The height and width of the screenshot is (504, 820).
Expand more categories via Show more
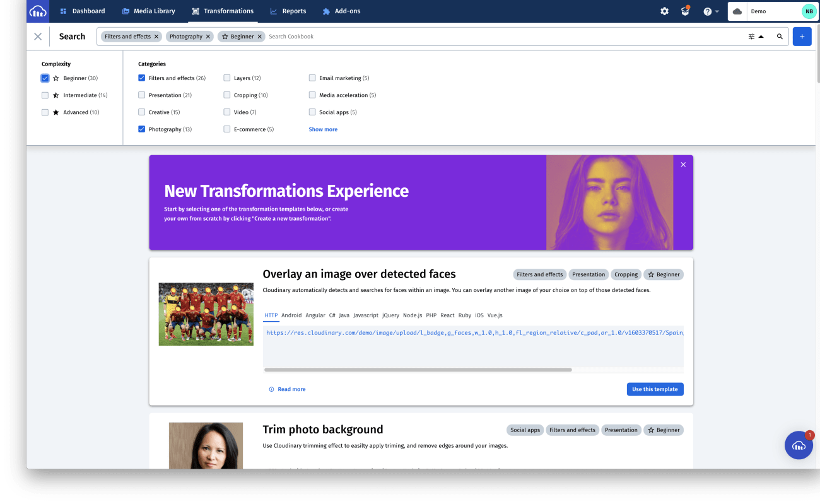click(x=323, y=129)
